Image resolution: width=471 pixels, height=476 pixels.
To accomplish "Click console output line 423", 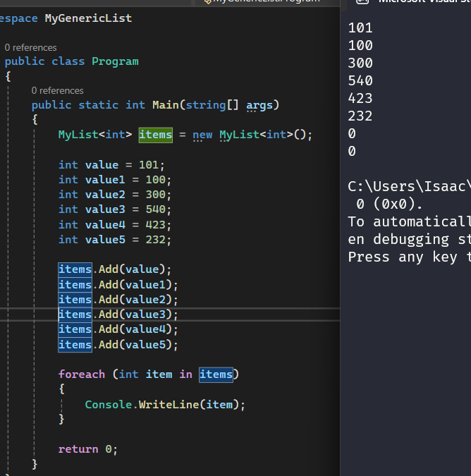I will click(360, 99).
